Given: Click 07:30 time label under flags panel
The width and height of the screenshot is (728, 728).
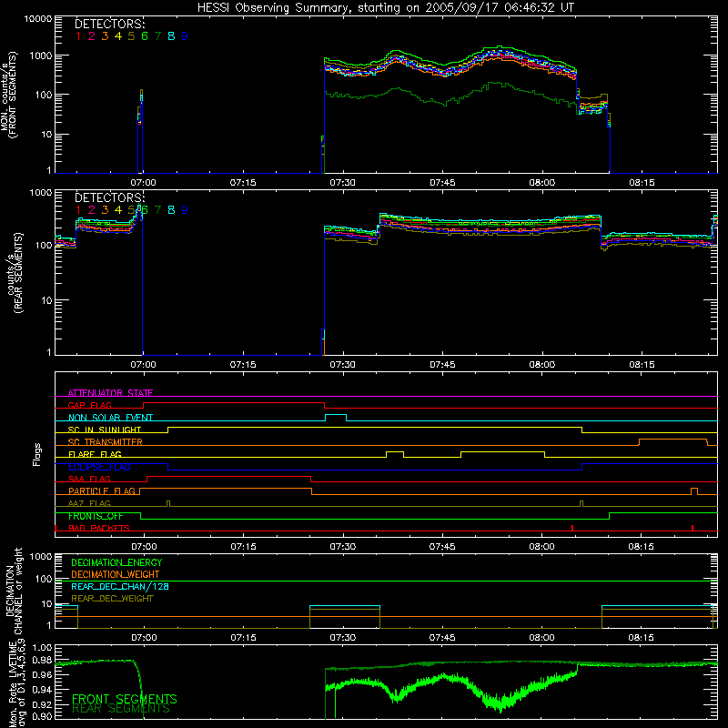Looking at the screenshot, I should click(343, 547).
